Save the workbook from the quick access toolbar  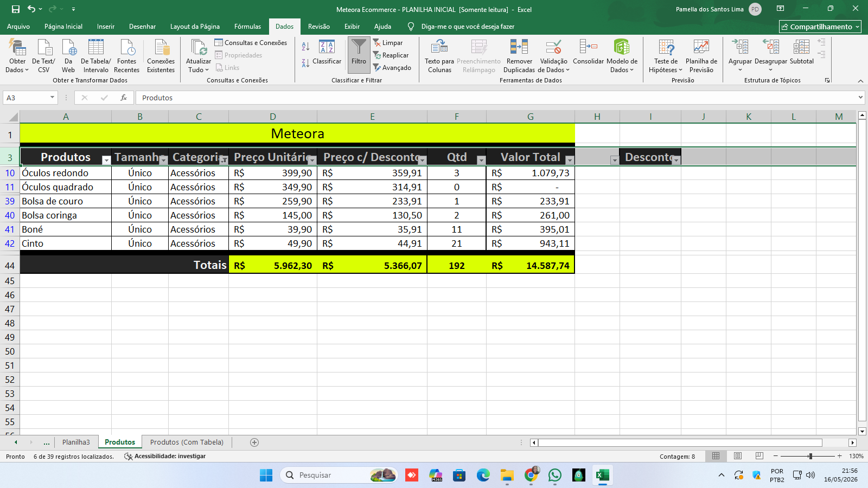[x=16, y=9]
